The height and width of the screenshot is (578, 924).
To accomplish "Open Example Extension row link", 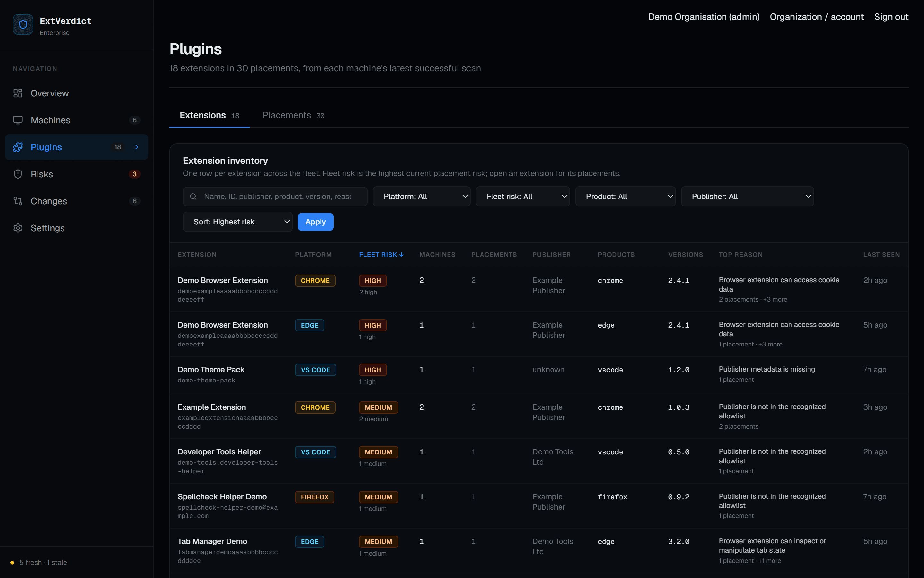I will pyautogui.click(x=211, y=407).
